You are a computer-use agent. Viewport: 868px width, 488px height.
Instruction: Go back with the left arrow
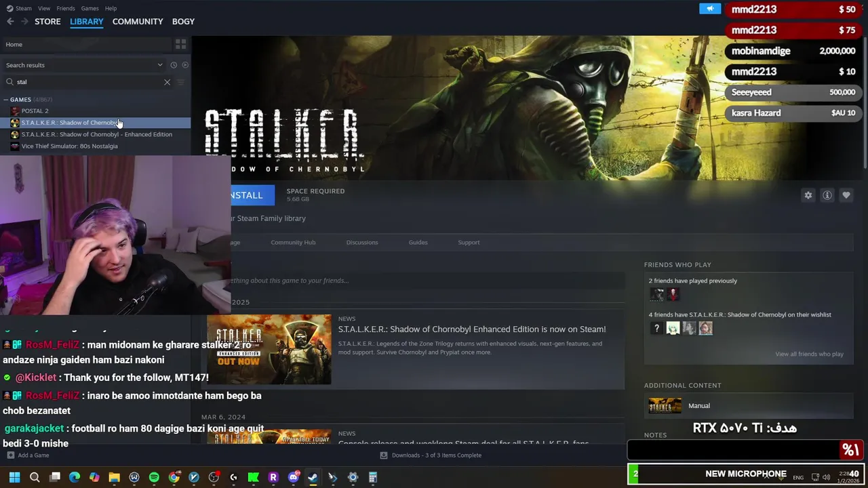click(x=10, y=22)
